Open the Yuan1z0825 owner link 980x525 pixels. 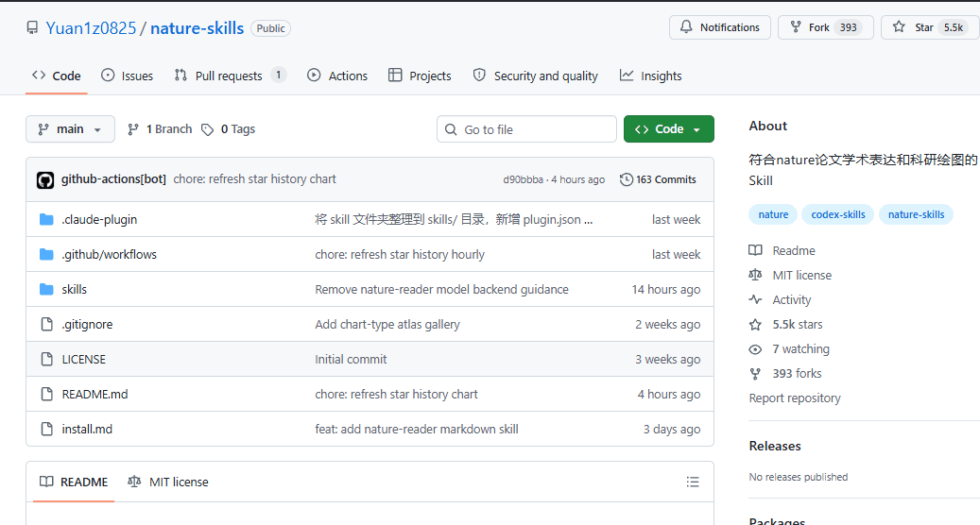pyautogui.click(x=92, y=28)
